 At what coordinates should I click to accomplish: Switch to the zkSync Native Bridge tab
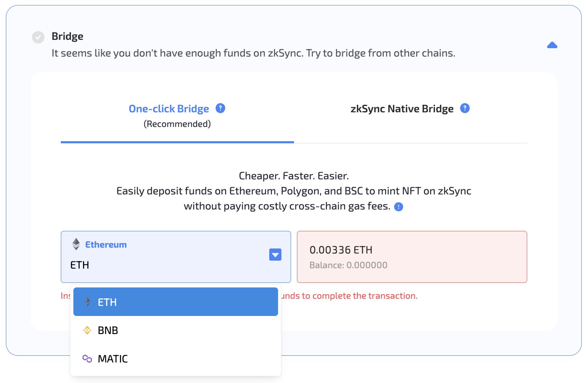402,108
